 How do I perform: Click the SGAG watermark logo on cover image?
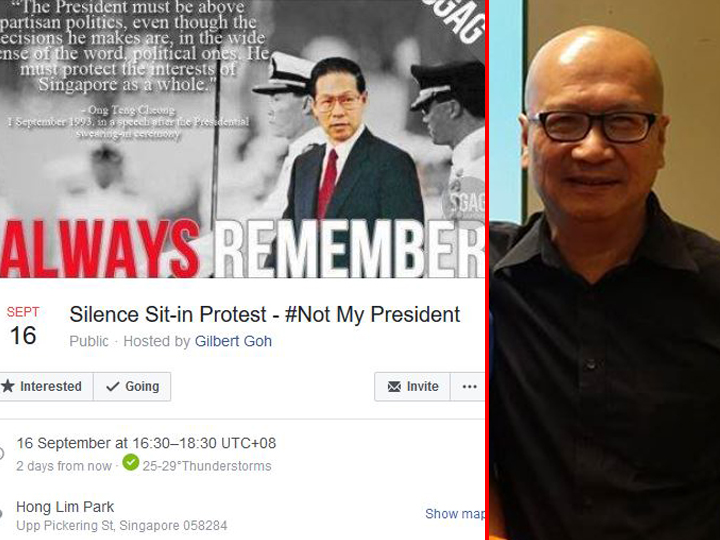point(465,201)
